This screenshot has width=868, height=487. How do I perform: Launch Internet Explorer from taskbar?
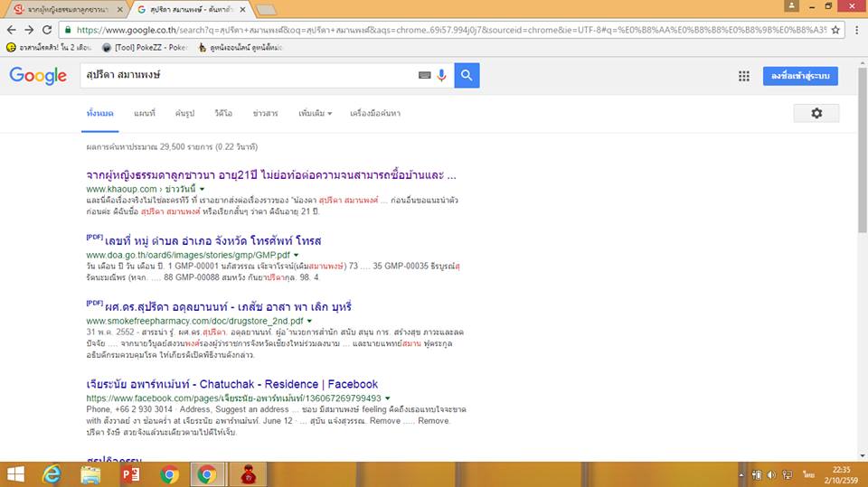(52, 475)
